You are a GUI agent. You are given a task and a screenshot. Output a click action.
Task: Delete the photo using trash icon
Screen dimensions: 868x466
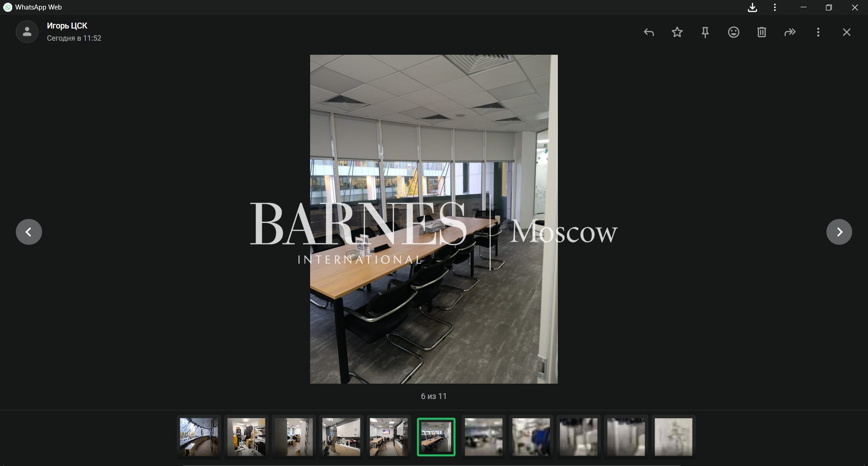click(762, 32)
